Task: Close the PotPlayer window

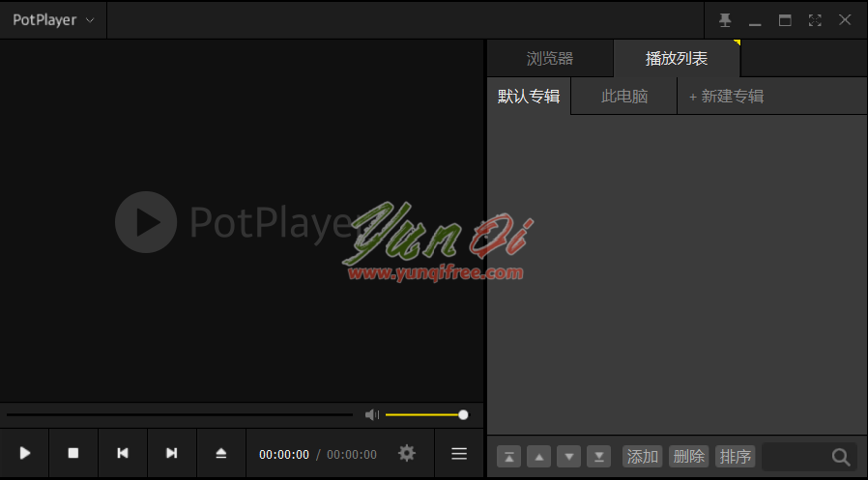Action: tap(845, 20)
